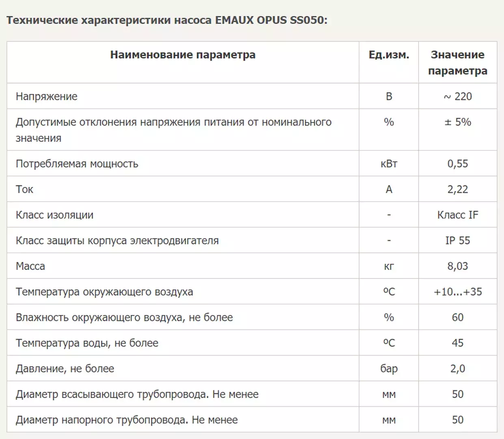Click the '60' humidity value
Viewport: 504px width, 439px height.
458,317
